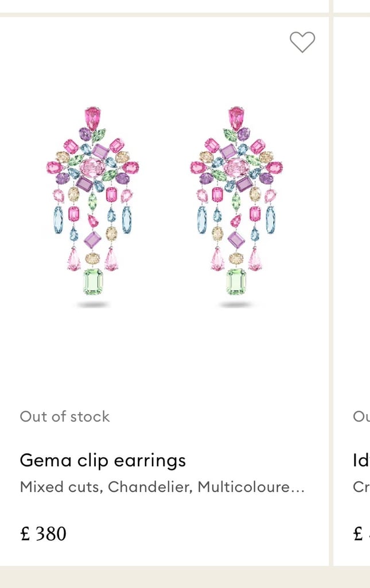
Task: Click pink top pear stone of right earring
Action: pyautogui.click(x=236, y=118)
